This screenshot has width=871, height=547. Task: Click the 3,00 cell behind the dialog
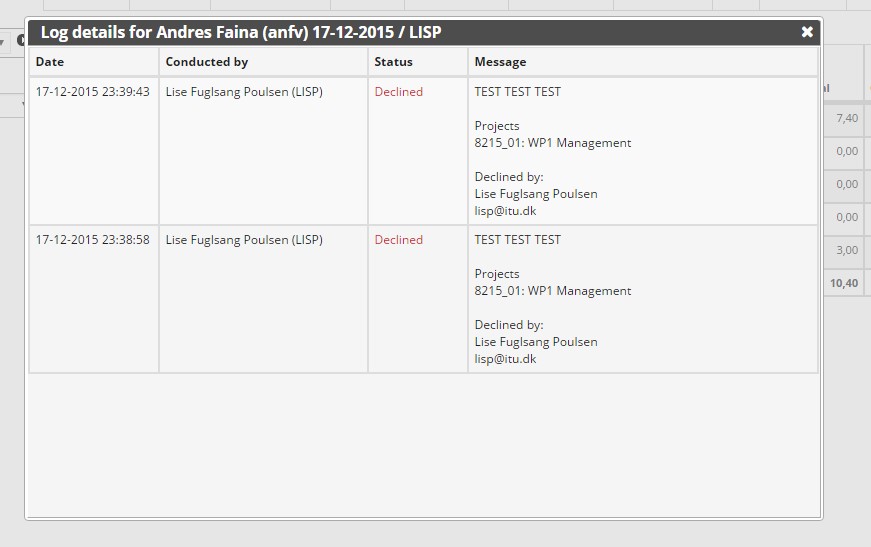tap(847, 250)
